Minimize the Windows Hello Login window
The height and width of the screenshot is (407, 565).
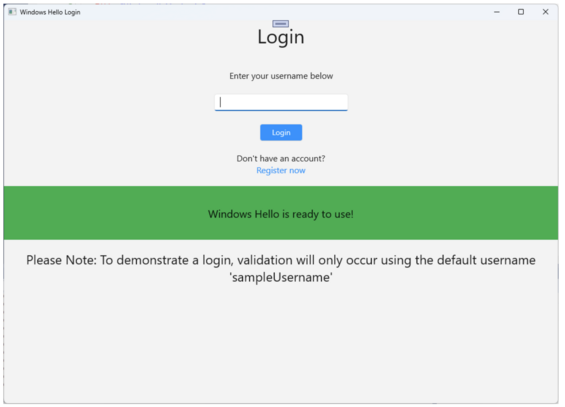[497, 12]
